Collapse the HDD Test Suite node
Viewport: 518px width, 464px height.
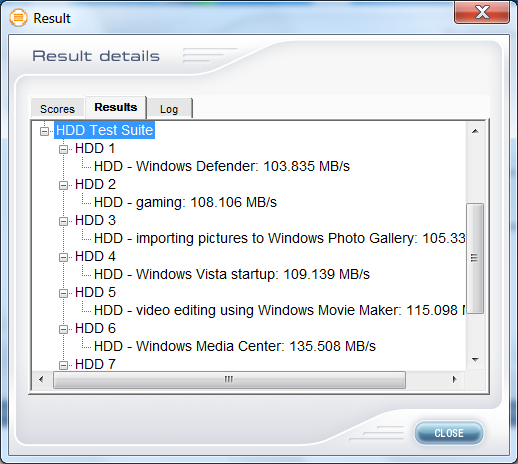[44, 131]
